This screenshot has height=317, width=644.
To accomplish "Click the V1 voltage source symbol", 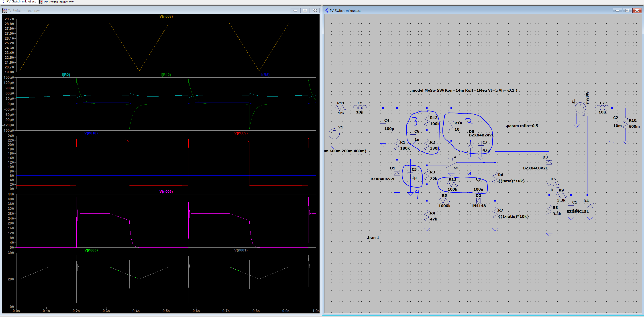I will 334,134.
